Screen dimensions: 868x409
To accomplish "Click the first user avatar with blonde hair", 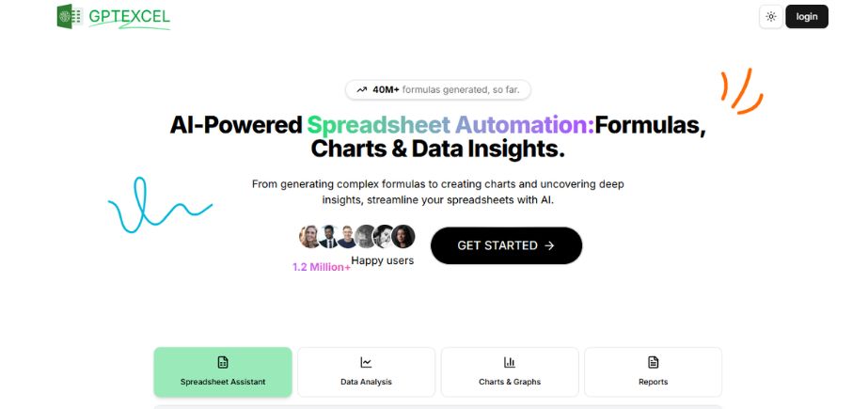I will (310, 236).
